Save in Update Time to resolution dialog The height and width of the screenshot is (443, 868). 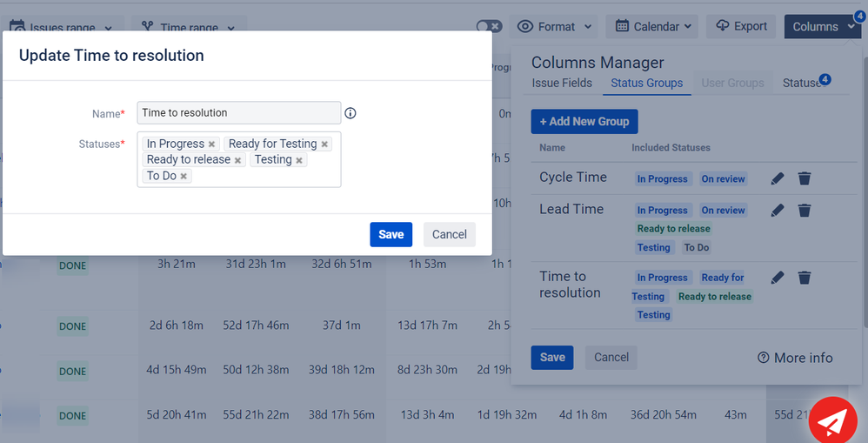click(x=391, y=234)
